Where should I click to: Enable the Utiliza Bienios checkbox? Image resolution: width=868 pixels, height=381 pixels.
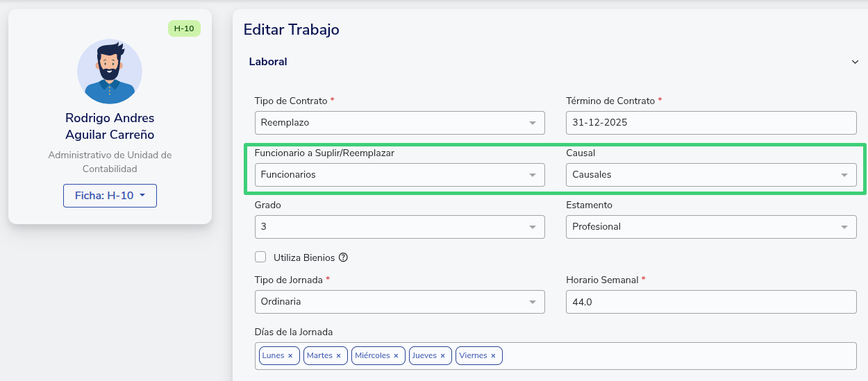pos(261,257)
